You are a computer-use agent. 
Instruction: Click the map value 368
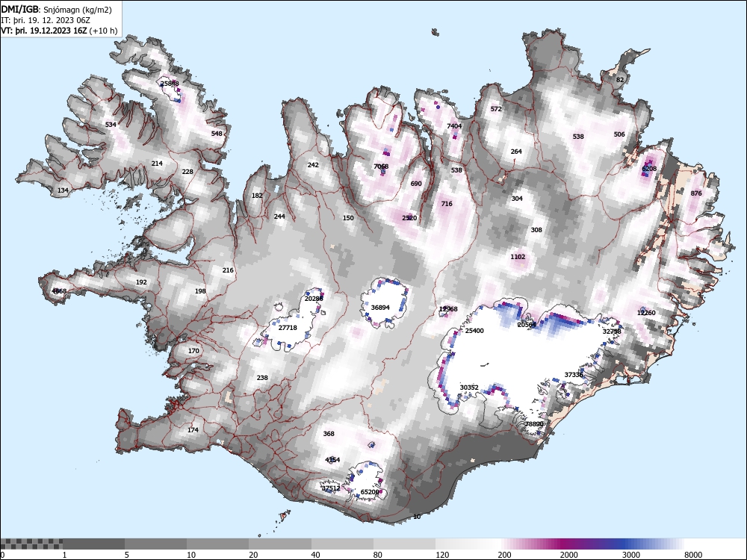(329, 435)
